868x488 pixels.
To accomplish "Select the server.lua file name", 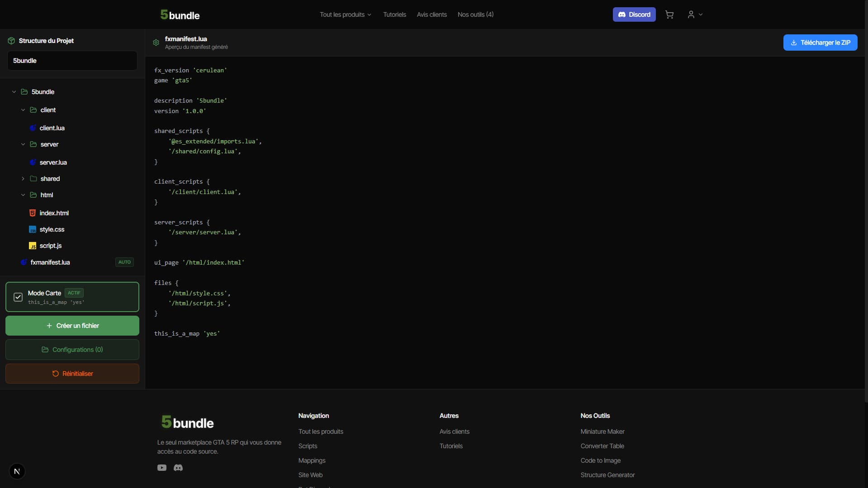I will [x=53, y=162].
